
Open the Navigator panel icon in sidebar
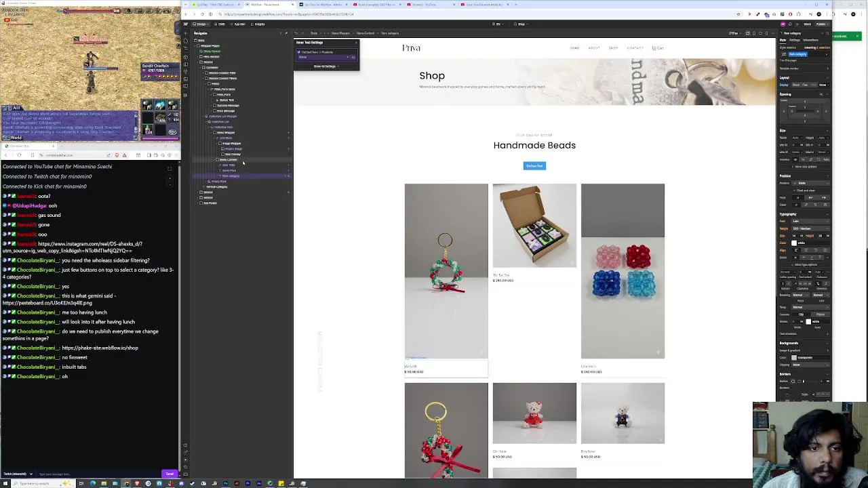185,48
